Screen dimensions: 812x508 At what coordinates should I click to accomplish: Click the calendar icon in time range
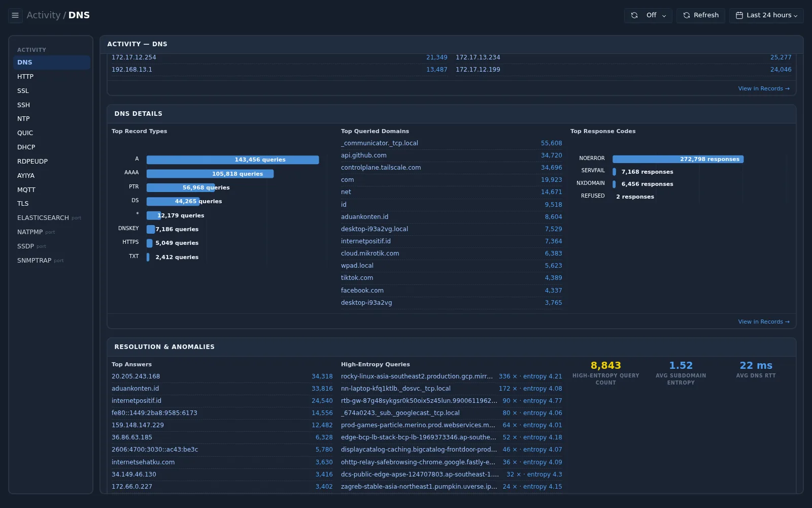coord(739,15)
